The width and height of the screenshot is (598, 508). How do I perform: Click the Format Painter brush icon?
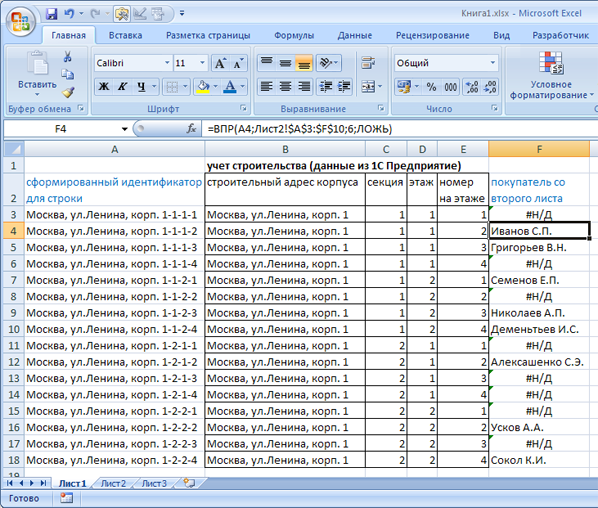(68, 92)
